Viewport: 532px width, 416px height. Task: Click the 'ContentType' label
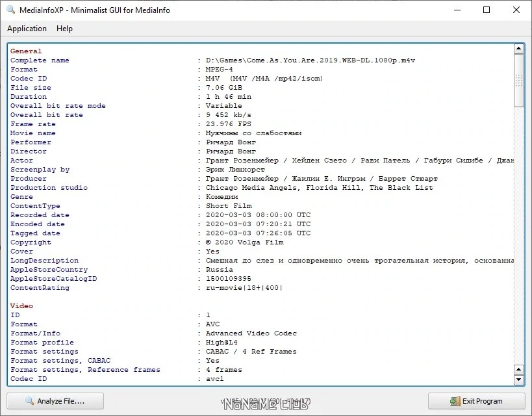(35, 206)
